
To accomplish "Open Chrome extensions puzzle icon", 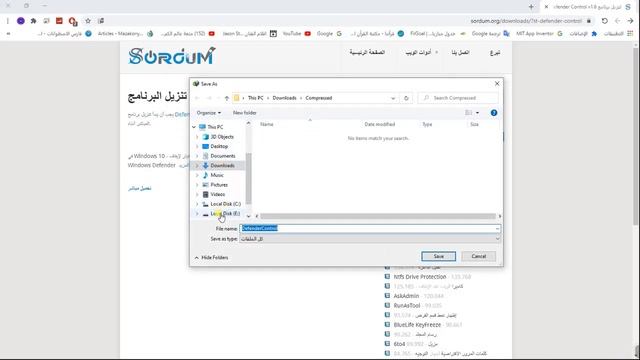I will pos(33,21).
